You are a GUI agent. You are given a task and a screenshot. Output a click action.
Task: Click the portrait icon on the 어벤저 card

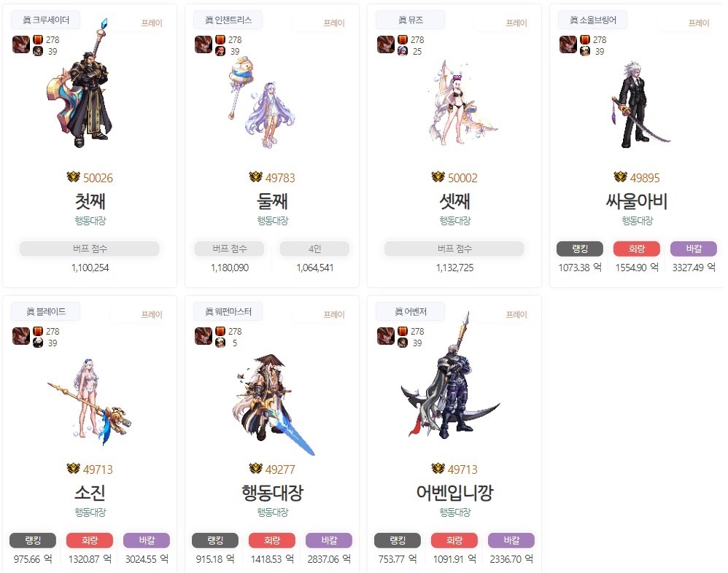(x=385, y=336)
